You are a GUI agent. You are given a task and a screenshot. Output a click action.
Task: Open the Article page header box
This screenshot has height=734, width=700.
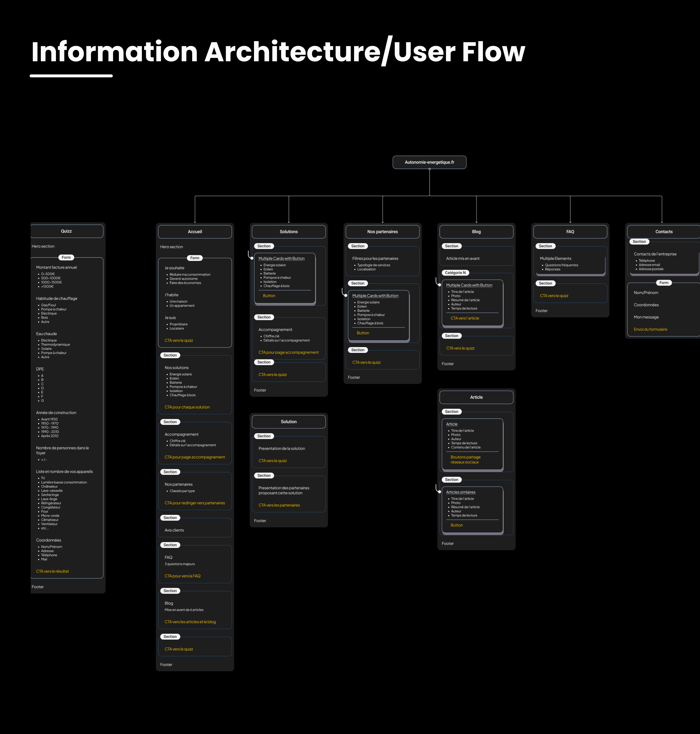tap(476, 397)
